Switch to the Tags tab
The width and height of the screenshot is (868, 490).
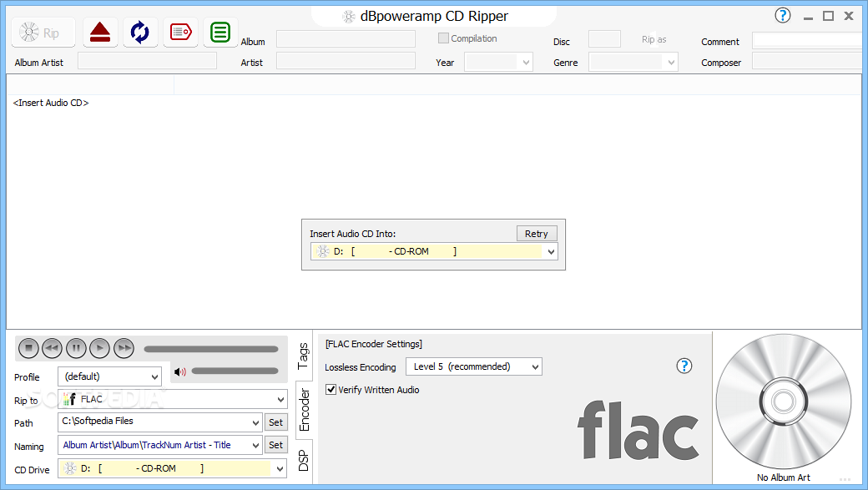pos(303,354)
